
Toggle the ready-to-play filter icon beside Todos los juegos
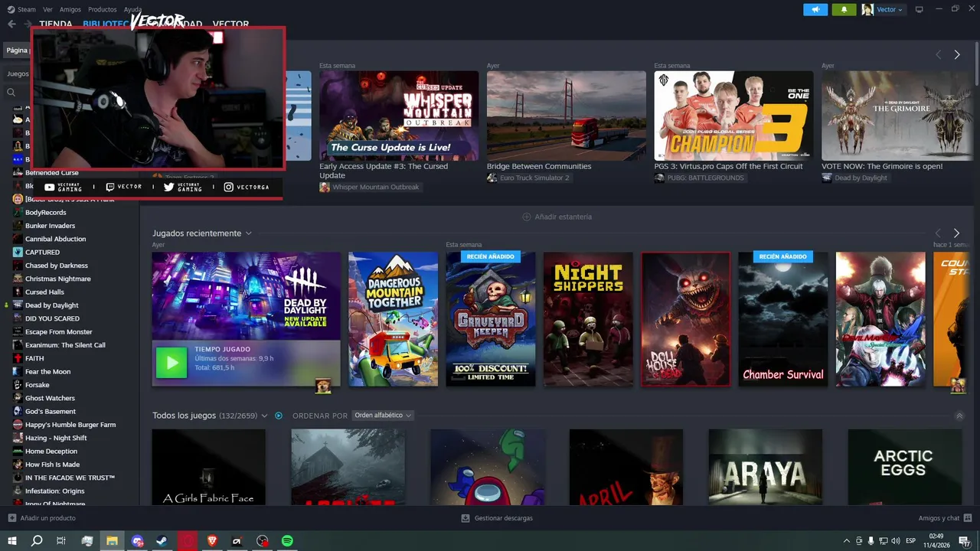point(279,416)
